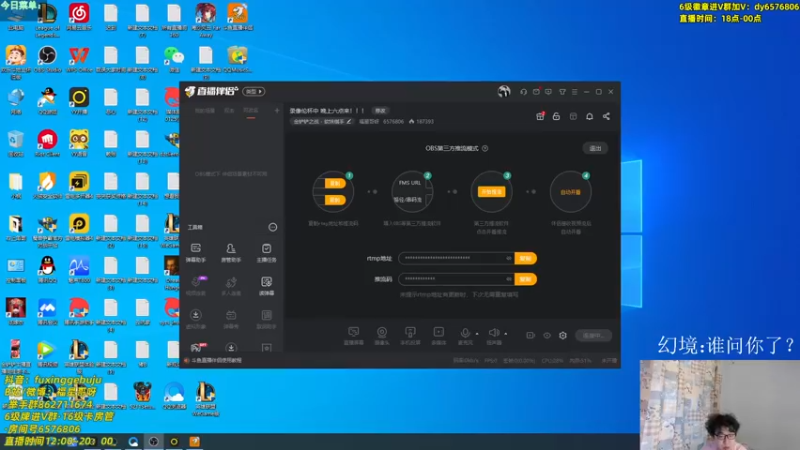Open the gift box icon with red badge

tap(540, 116)
